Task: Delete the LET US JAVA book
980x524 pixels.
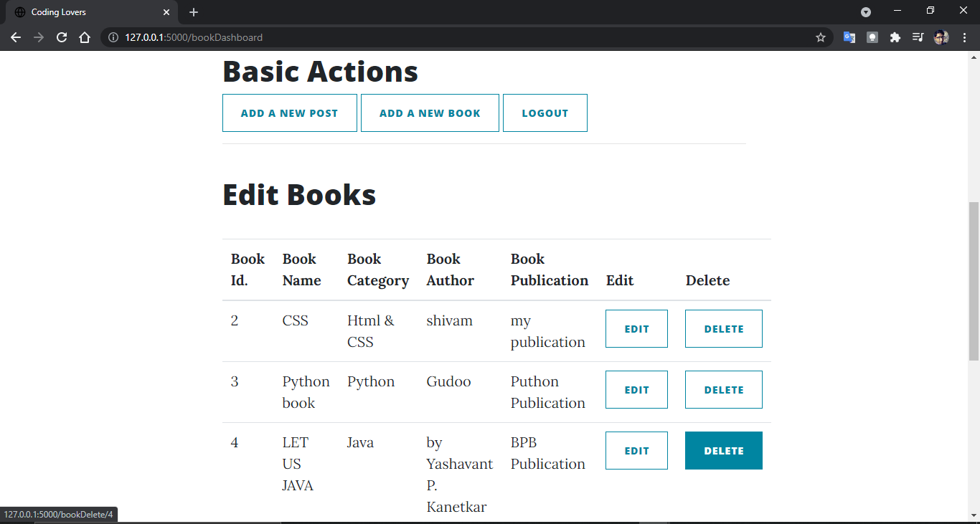Action: pos(724,451)
